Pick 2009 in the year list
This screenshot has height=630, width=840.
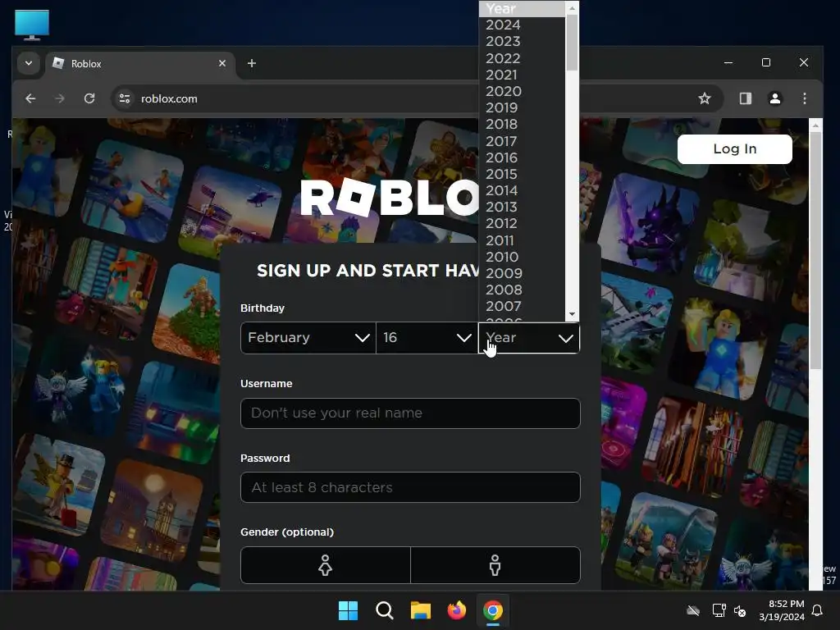(x=521, y=273)
